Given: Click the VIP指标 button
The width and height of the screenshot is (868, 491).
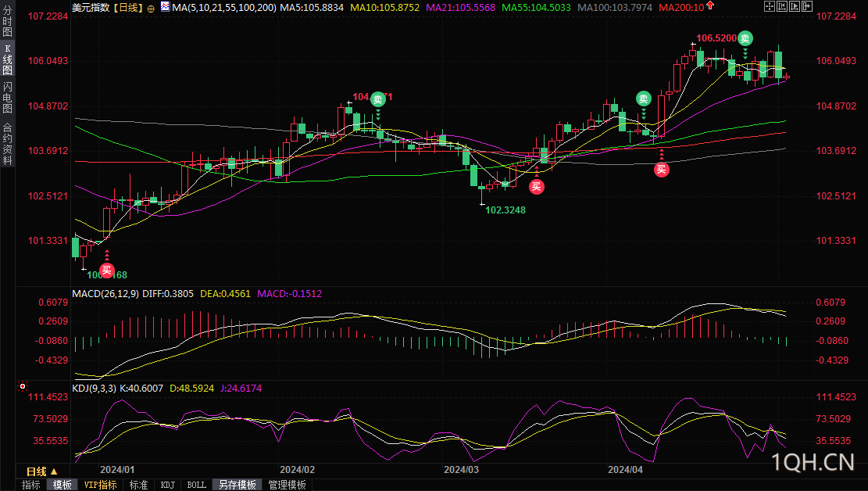Looking at the screenshot, I should [x=100, y=485].
